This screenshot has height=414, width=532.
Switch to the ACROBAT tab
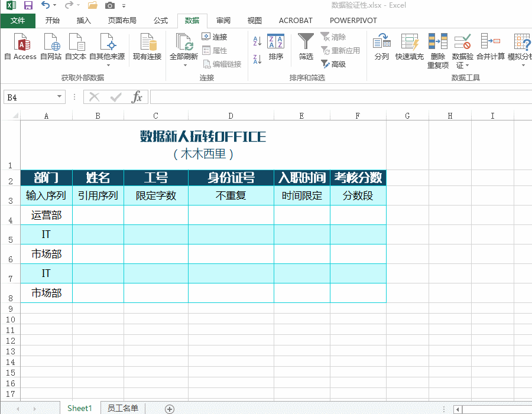click(x=296, y=21)
